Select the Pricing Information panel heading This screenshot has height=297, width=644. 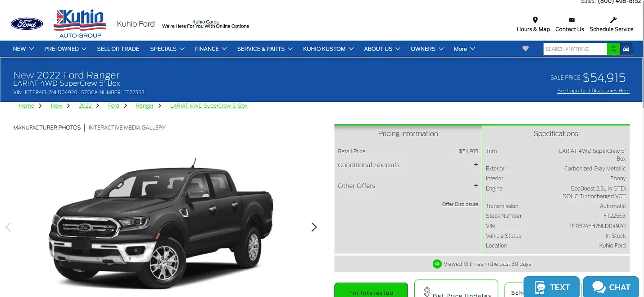(x=408, y=133)
